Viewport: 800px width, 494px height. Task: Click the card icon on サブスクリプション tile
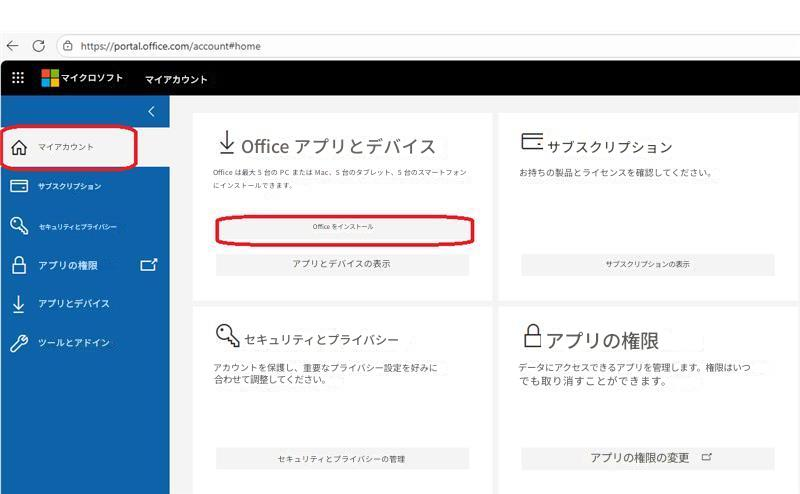point(532,141)
